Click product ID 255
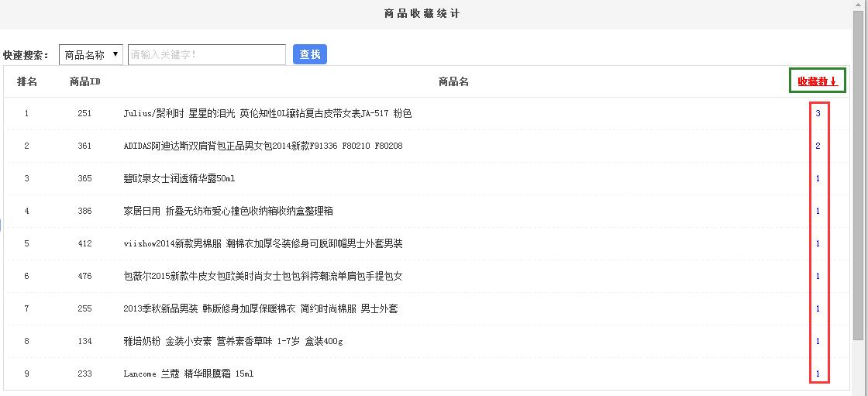Viewport: 868px width, 396px height. pos(84,308)
